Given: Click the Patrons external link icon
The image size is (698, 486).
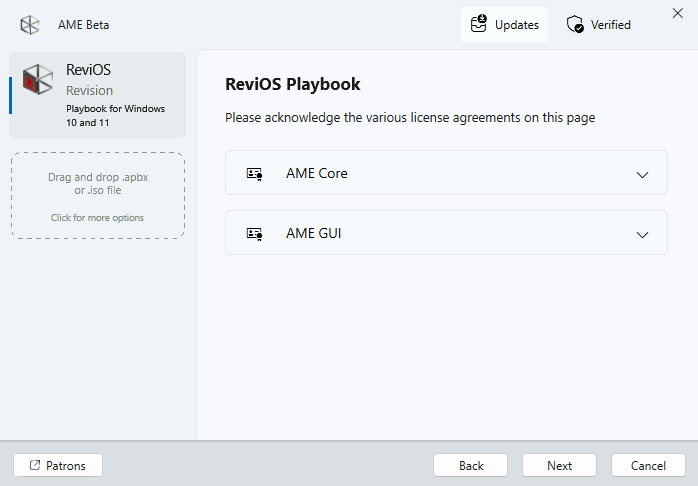Looking at the screenshot, I should click(35, 465).
